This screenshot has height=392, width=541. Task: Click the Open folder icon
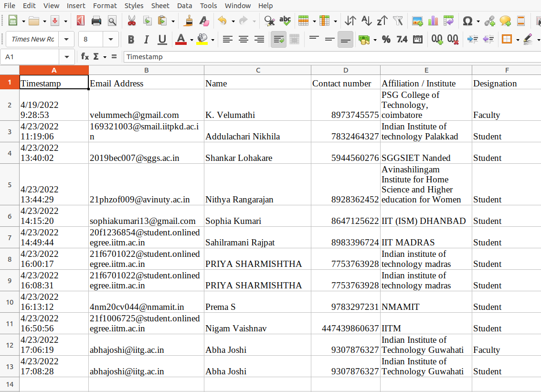[34, 21]
